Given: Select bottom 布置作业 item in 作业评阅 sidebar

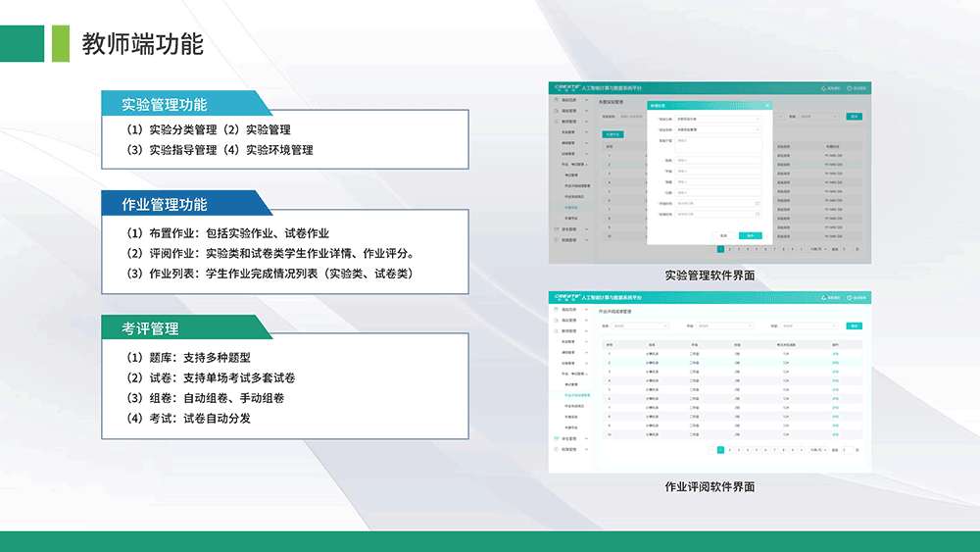Looking at the screenshot, I should coord(571,427).
